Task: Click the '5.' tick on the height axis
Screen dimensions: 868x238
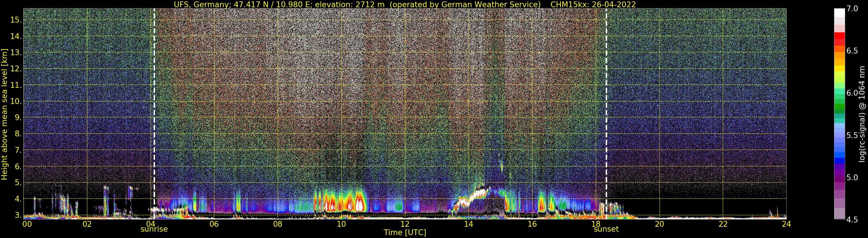Action: [18, 183]
